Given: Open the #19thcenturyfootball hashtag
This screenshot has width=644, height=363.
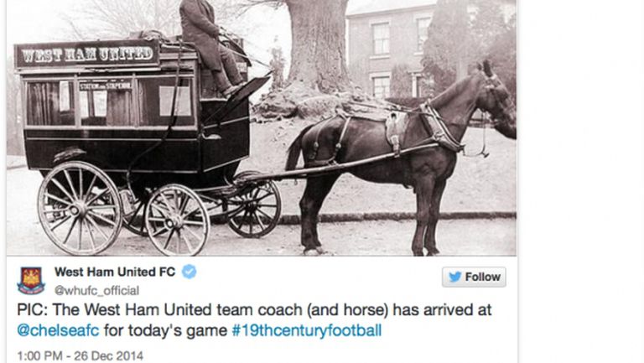Looking at the screenshot, I should [306, 330].
